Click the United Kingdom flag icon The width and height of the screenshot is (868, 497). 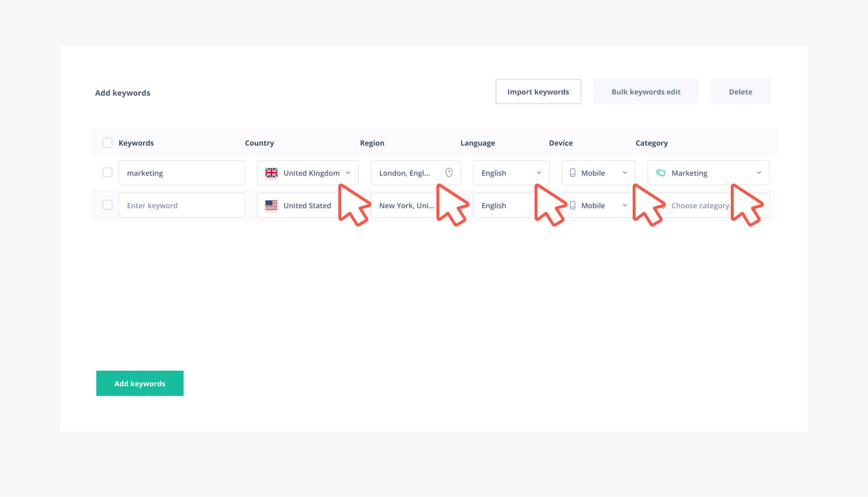pos(271,173)
